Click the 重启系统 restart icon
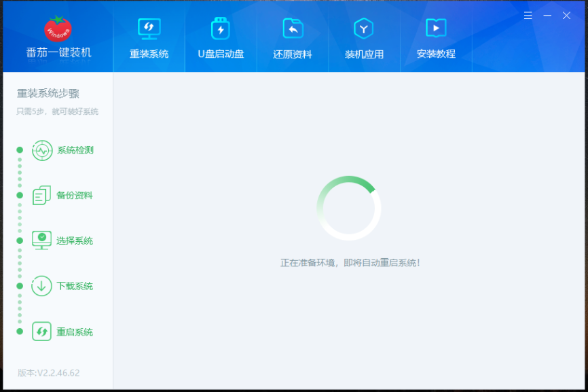Screen dimensions: 588x392 tap(41, 332)
